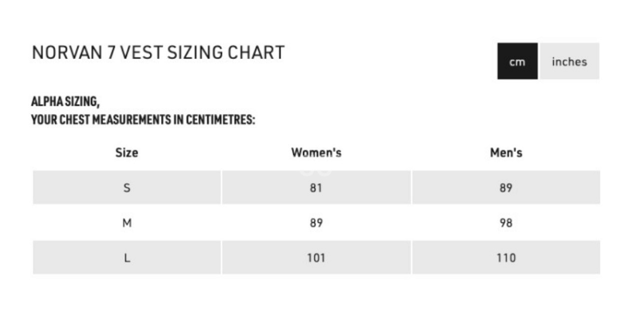This screenshot has width=644, height=324.
Task: Click the Men's column header
Action: coord(506,152)
